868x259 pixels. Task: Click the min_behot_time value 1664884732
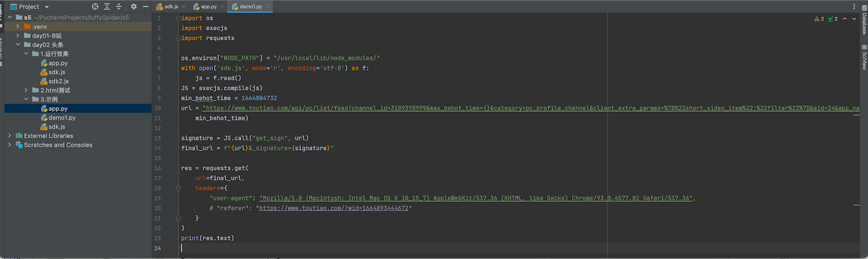(x=259, y=98)
